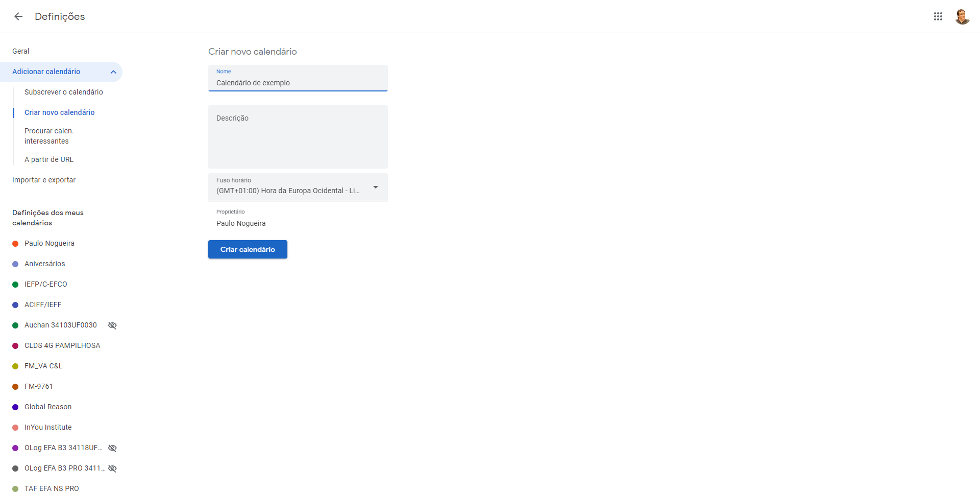
Task: Toggle hidden-eye icon for OLog EFA B3 PRO
Action: (x=112, y=468)
